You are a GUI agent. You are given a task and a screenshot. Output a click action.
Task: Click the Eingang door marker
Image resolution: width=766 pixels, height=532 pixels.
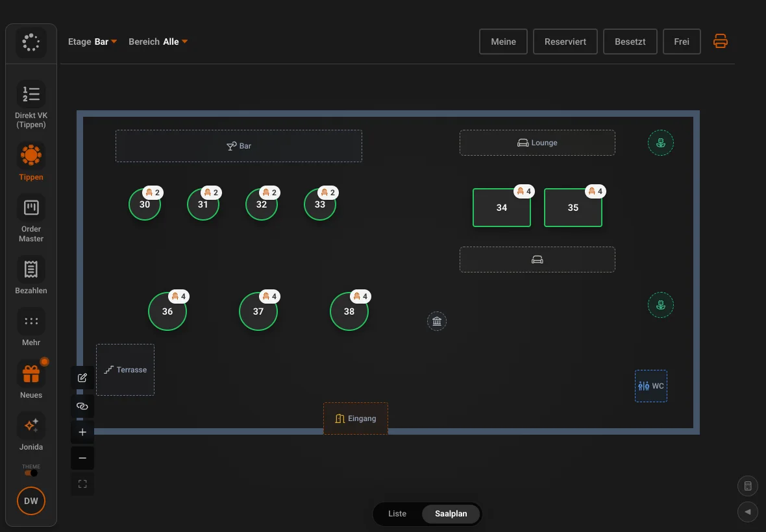click(x=356, y=418)
